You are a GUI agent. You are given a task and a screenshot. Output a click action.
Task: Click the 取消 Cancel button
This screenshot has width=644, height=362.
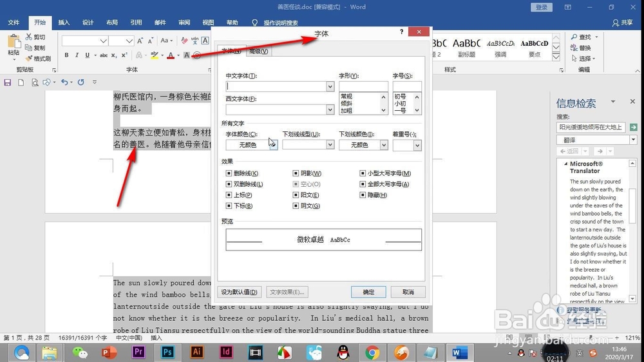coord(408,292)
